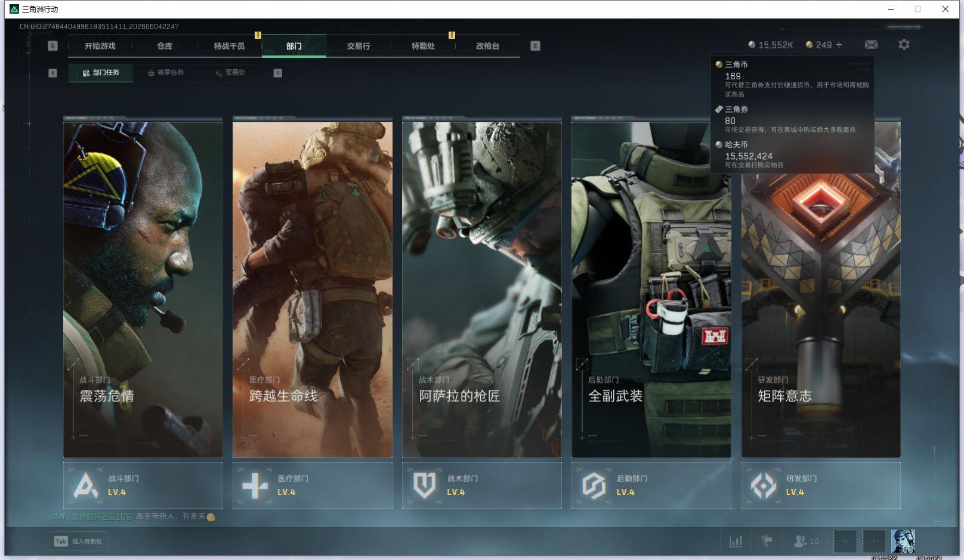Click the expand corner icon on 全副武装 card
The width and height of the screenshot is (964, 560).
point(582,364)
